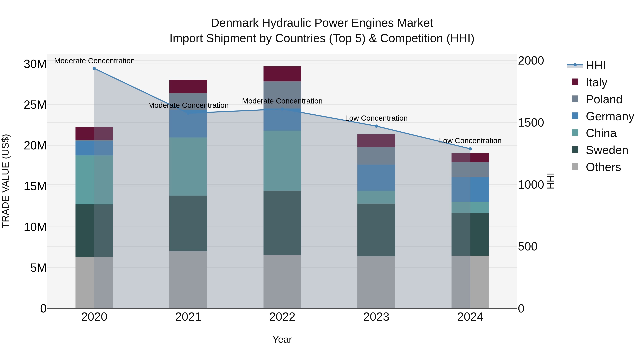Click the 2023 Poland bar segment
Image resolution: width=644 pixels, height=362 pixels.
tap(376, 156)
